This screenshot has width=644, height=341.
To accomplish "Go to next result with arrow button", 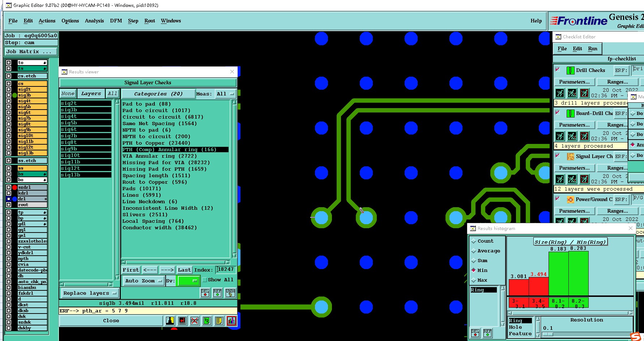I will (167, 270).
